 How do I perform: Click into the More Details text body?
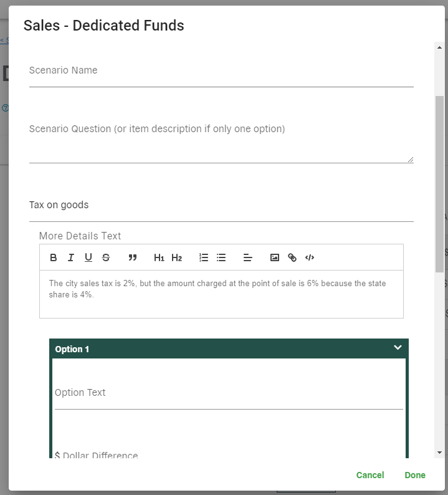click(221, 294)
